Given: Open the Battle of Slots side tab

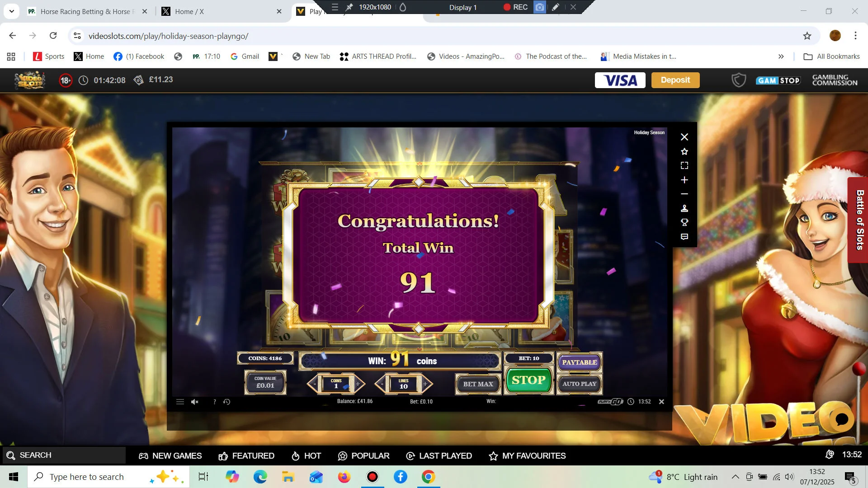Looking at the screenshot, I should point(858,220).
